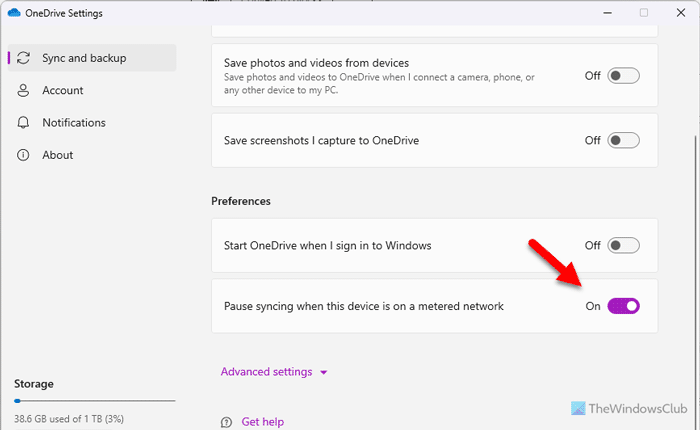Enable Save screenshots I capture to OneDrive
Viewport: 700px width, 430px height.
623,141
